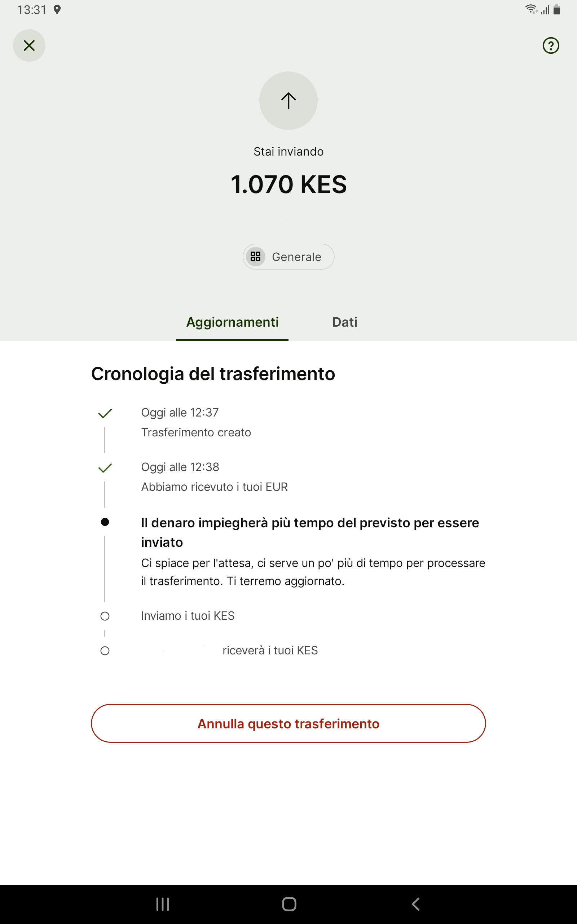Viewport: 577px width, 924px height.
Task: Open help via question mark icon
Action: click(551, 45)
